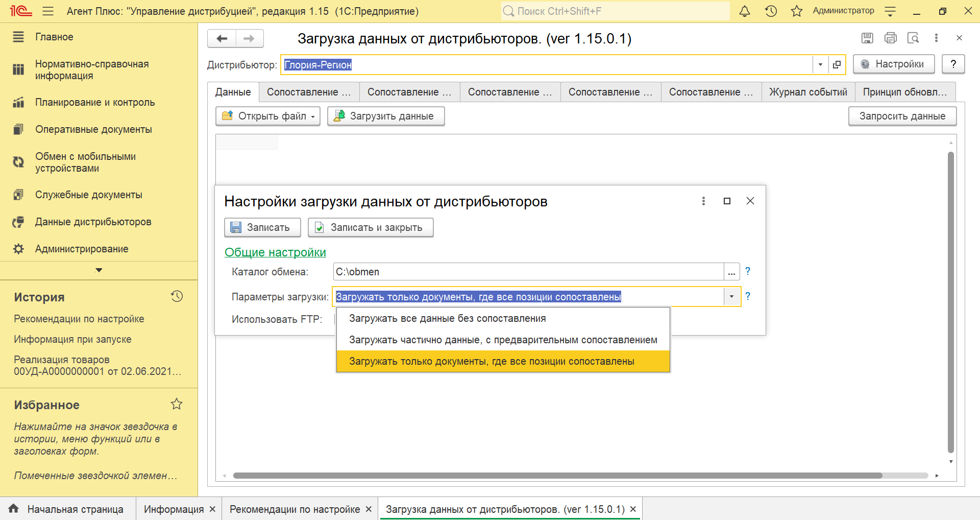Click the Общие настройки link
The image size is (980, 520).
coord(275,252)
